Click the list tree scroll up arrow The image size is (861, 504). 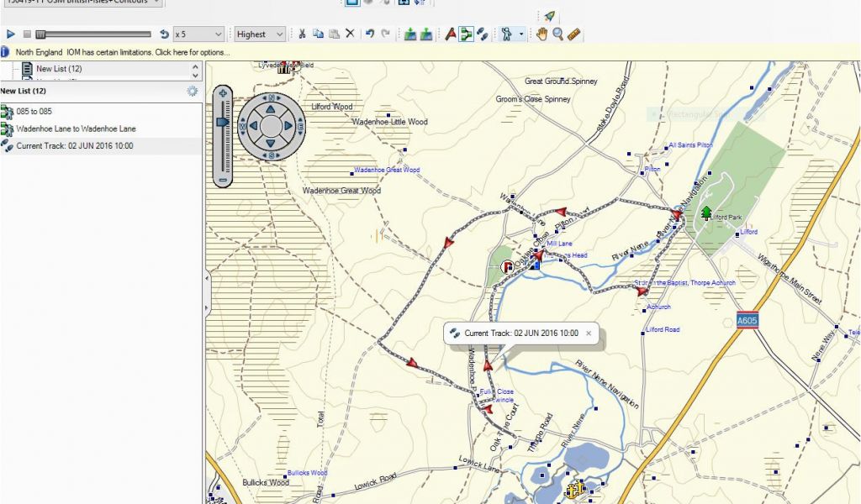click(x=195, y=66)
